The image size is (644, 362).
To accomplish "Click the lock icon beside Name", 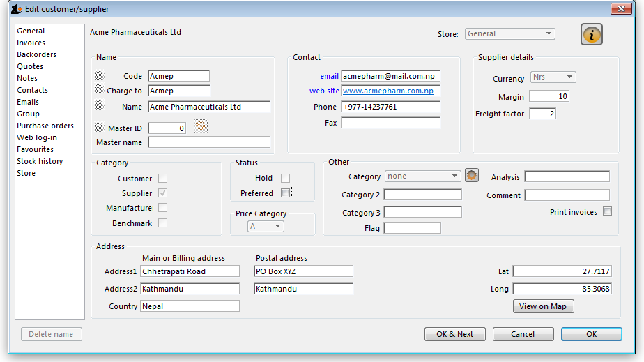I will tap(98, 107).
